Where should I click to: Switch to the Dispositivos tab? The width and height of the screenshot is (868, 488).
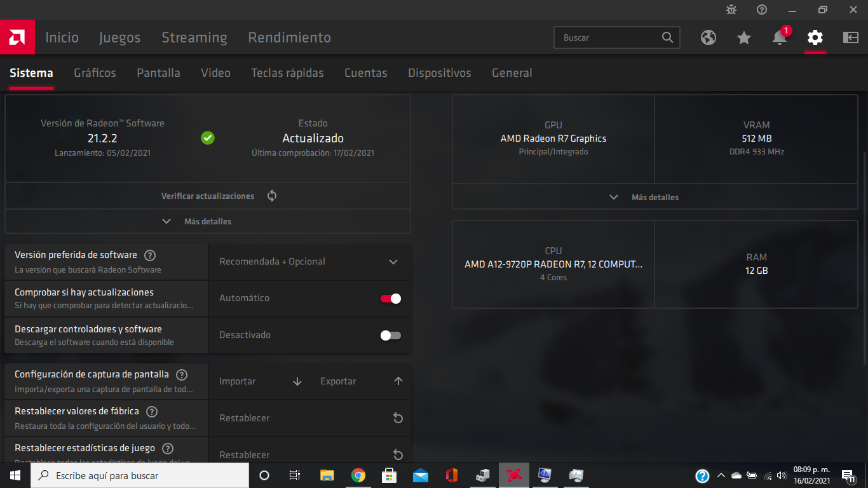tap(440, 73)
